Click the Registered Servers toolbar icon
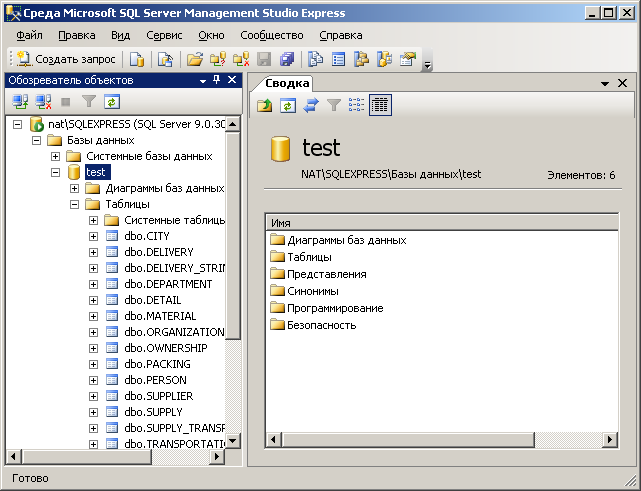Image resolution: width=641 pixels, height=491 pixels. (x=315, y=59)
